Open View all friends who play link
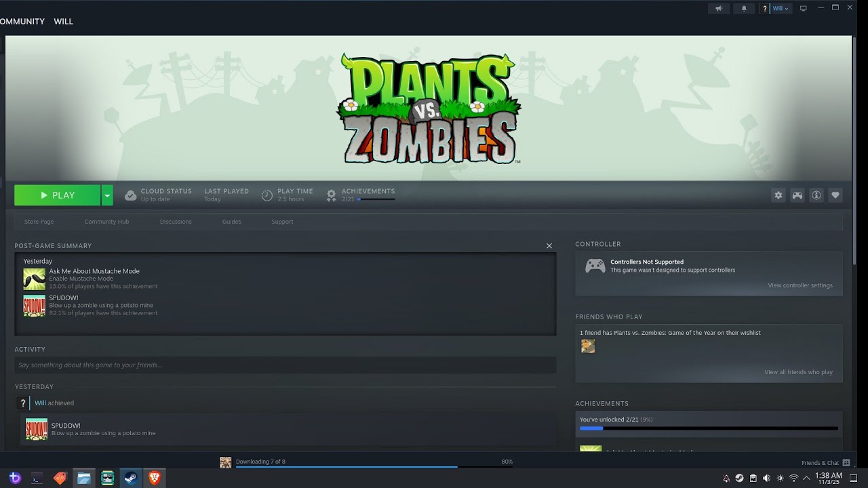This screenshot has height=488, width=868. click(x=798, y=372)
